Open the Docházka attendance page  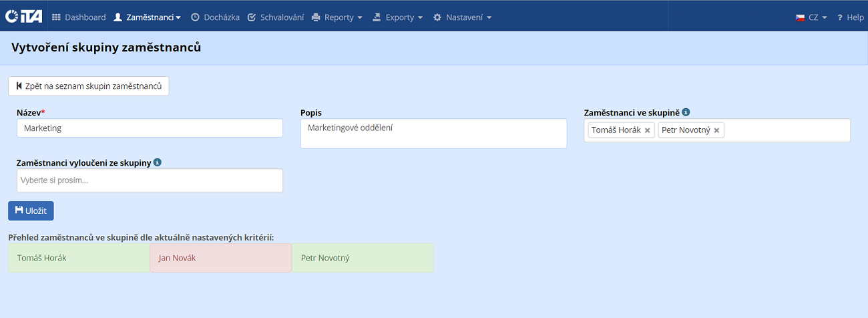point(215,17)
